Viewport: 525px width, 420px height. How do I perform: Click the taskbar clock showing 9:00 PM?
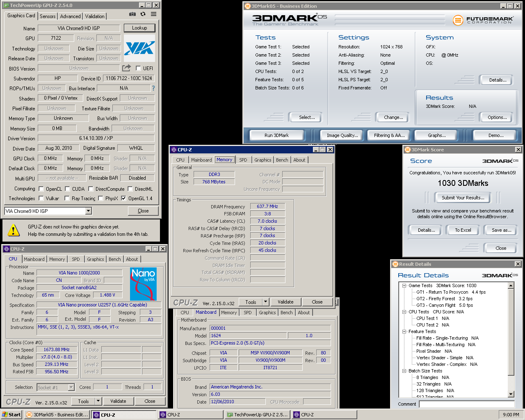click(x=511, y=415)
